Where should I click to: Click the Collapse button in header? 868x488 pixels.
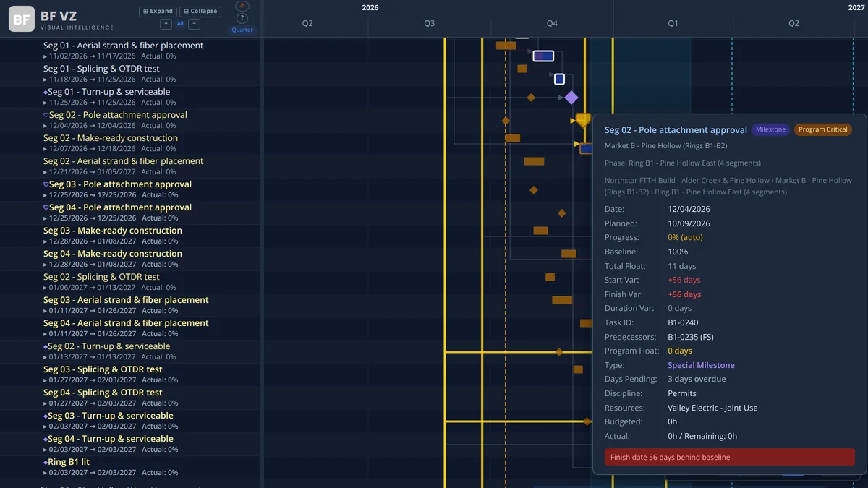[x=200, y=12]
